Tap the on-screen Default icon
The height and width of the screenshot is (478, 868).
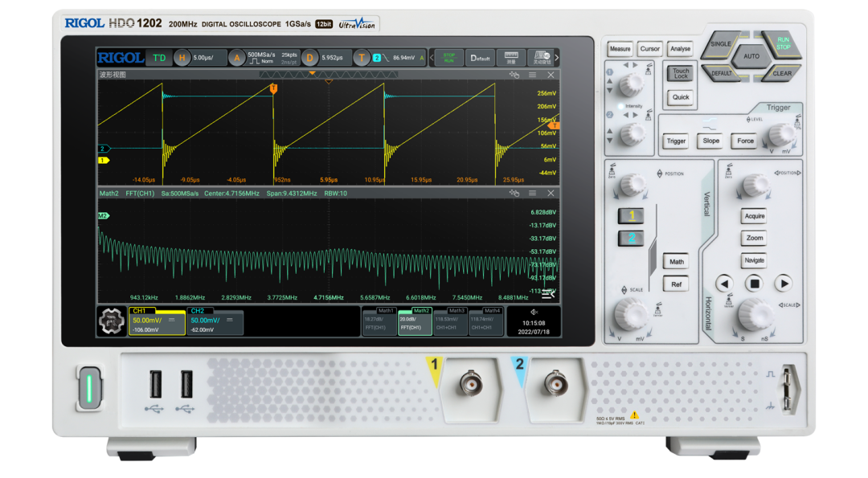[480, 58]
